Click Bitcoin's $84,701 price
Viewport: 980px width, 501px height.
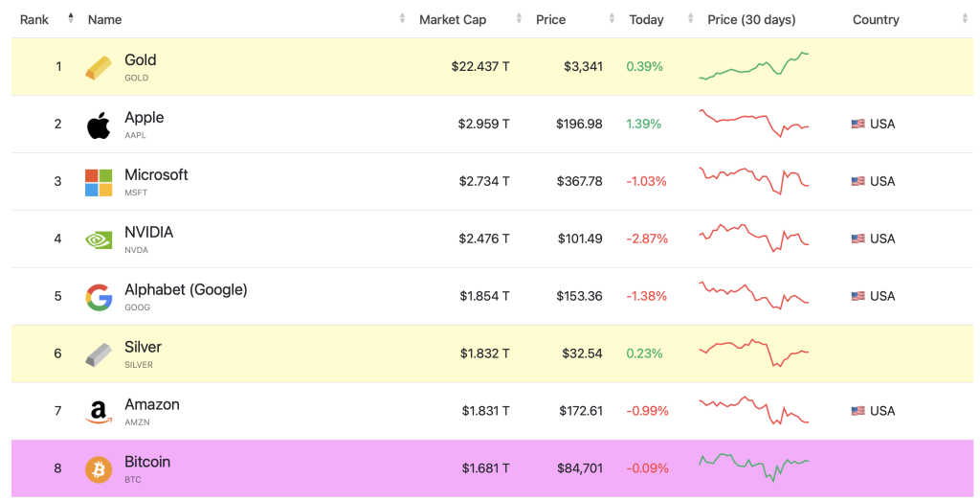580,467
